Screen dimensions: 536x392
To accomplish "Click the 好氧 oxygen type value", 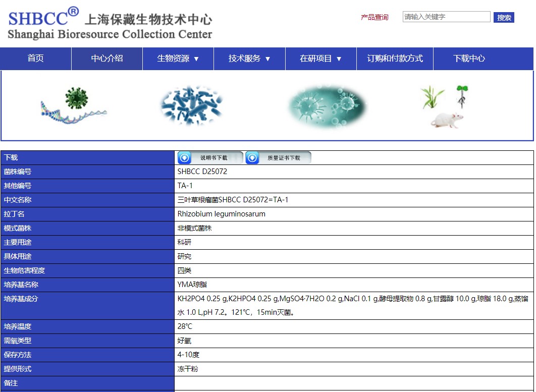I will click(x=184, y=341).
